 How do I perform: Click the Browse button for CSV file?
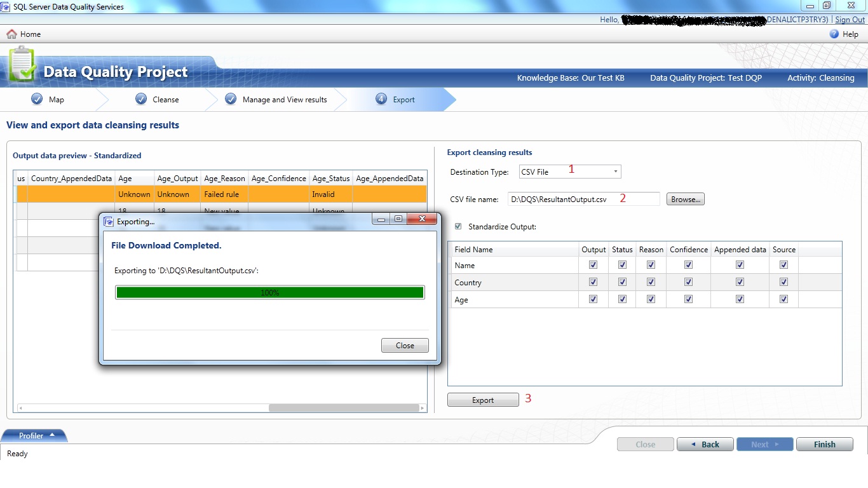coord(686,199)
